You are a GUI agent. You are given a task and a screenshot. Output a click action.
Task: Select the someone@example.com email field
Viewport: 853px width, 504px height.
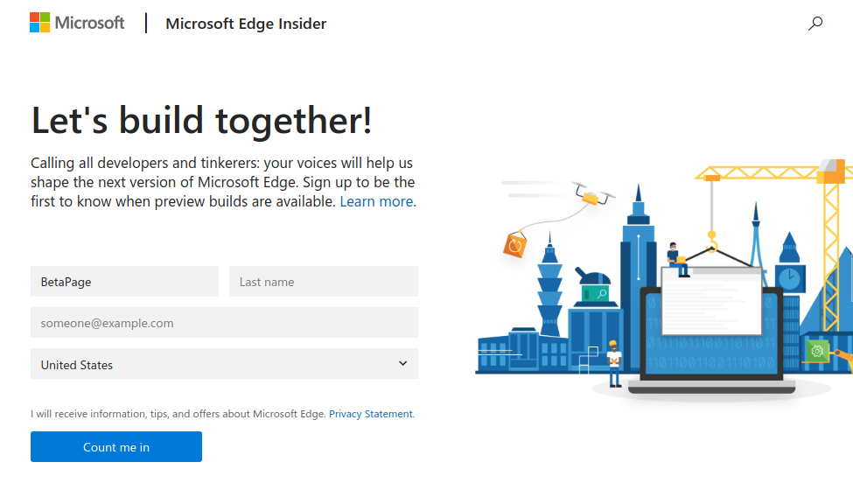[x=224, y=323]
